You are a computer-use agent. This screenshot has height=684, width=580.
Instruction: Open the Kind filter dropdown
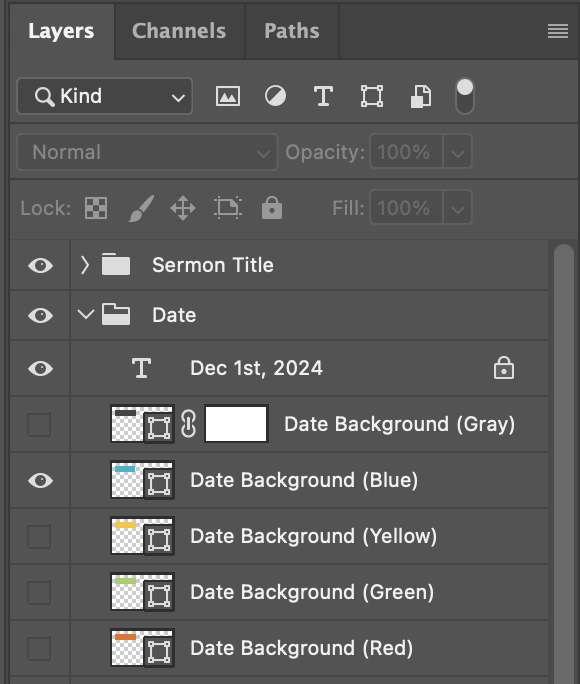[105, 96]
